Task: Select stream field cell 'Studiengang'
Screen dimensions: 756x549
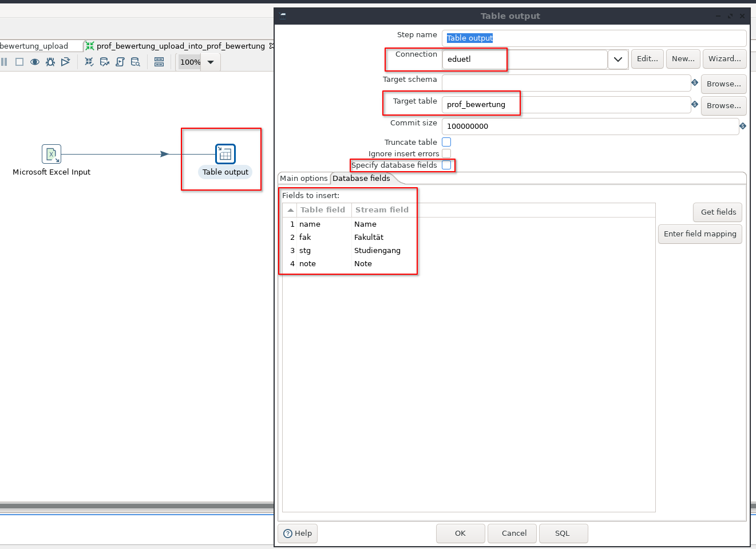Action: [383, 251]
